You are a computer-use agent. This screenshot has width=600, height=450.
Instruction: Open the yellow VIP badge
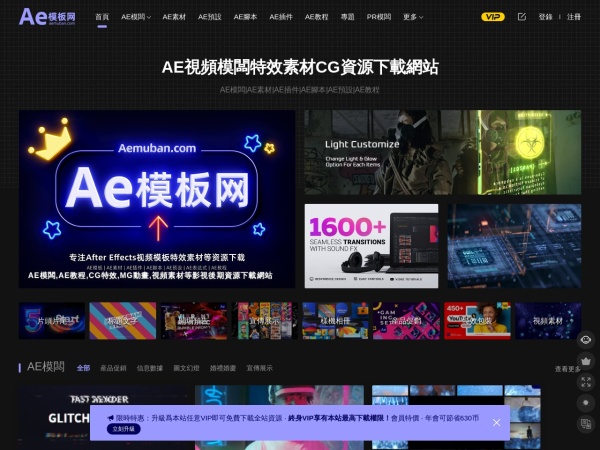point(492,17)
